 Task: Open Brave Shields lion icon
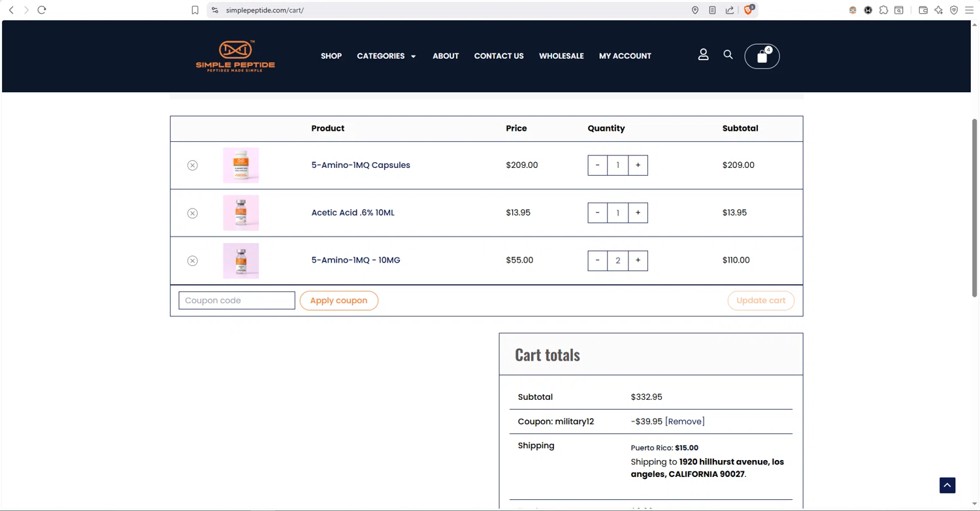(749, 10)
